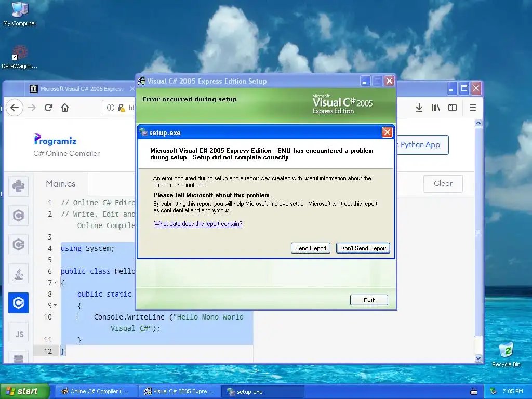Screen dimensions: 532x399
Task: Click Don't Send Report button
Action: pyautogui.click(x=363, y=248)
